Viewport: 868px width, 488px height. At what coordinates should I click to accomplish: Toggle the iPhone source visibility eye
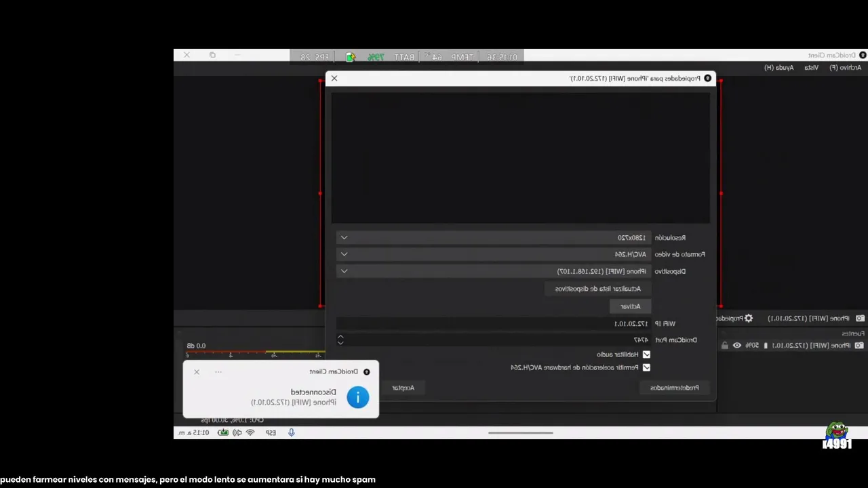pos(737,345)
